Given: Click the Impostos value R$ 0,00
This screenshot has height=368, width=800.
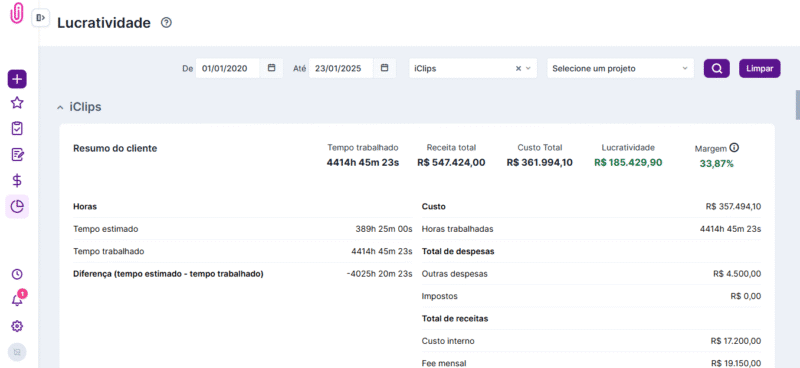Looking at the screenshot, I should (745, 296).
